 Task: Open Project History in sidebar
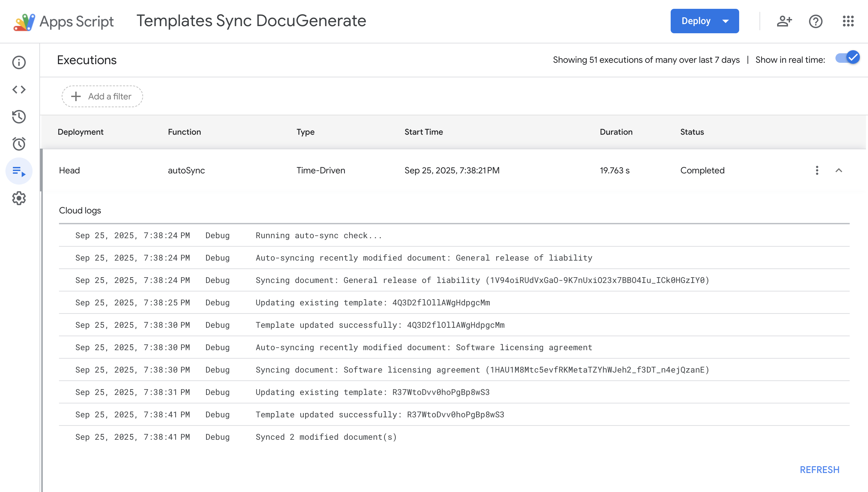(19, 117)
